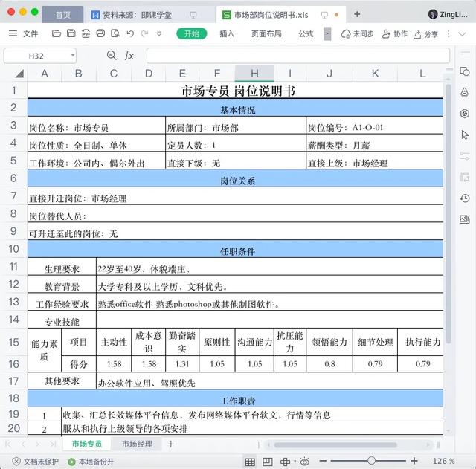The image size is (476, 469).
Task: Select the 市场专员 sheet tab
Action: (87, 444)
